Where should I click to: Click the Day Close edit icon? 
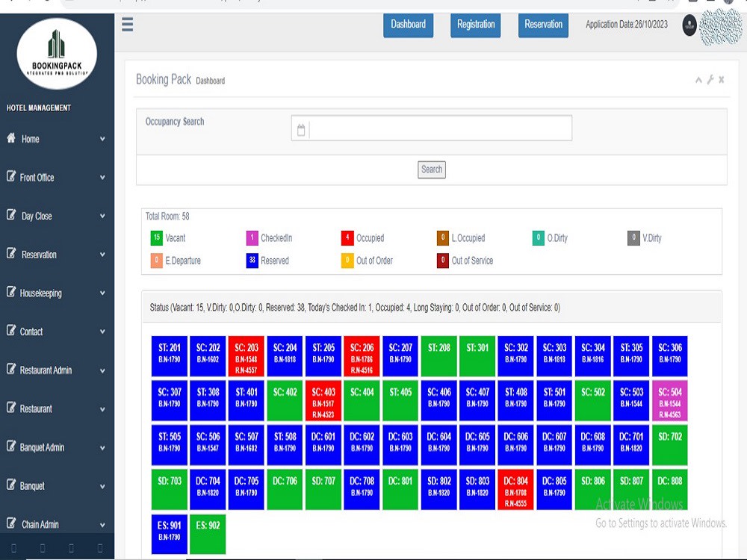point(11,215)
